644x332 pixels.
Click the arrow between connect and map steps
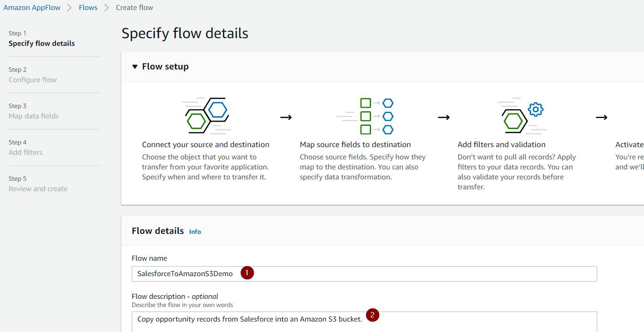[286, 117]
